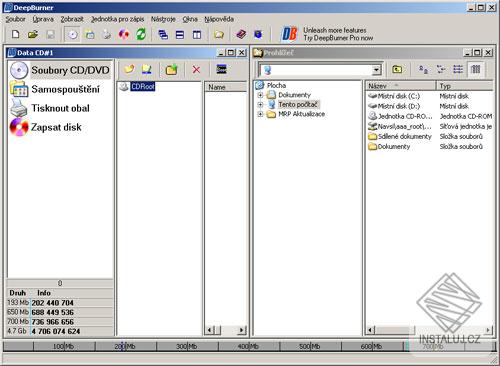Viewport: 500px width, 366px height.
Task: Click the Unleash more features promo link
Action: 338,34
